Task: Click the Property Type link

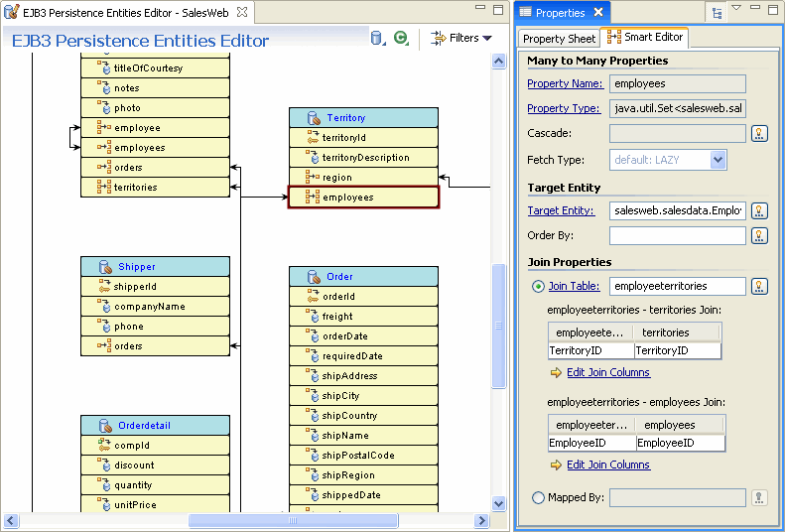Action: [x=564, y=108]
